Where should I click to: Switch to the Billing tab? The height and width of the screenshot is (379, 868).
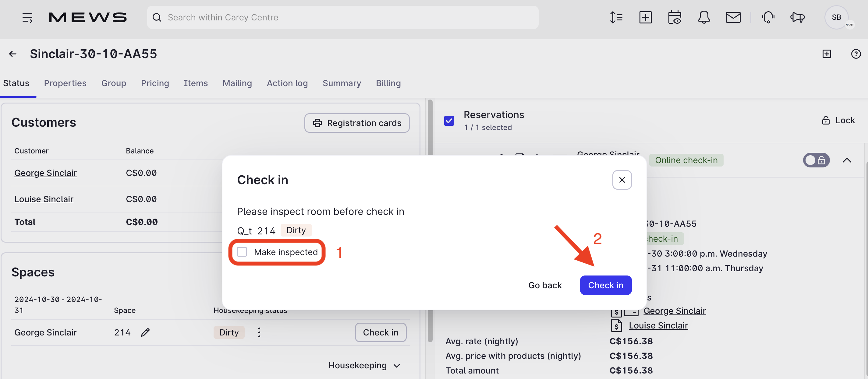pos(388,83)
